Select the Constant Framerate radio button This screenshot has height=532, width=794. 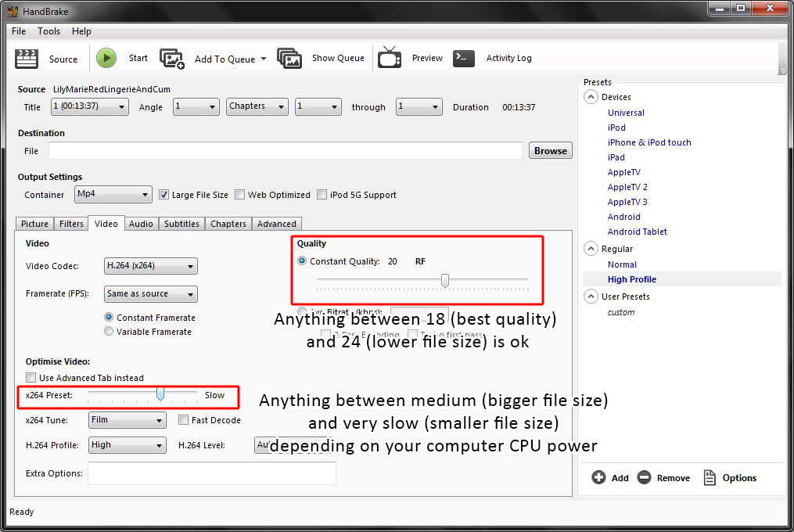[x=109, y=317]
